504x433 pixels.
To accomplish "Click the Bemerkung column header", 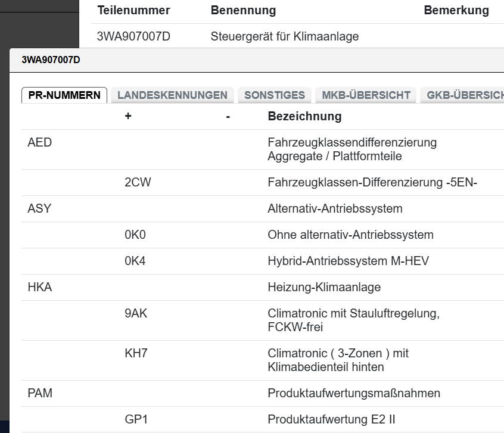I will click(456, 11).
